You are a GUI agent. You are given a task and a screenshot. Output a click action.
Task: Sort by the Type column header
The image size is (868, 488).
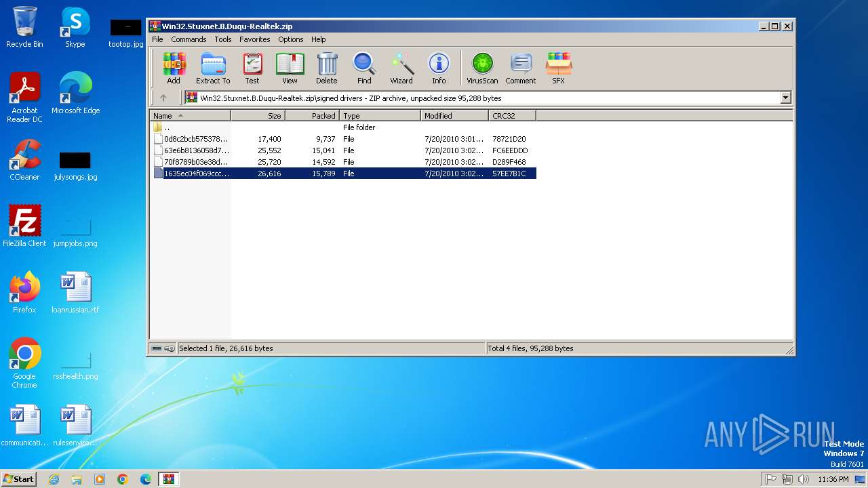point(380,116)
